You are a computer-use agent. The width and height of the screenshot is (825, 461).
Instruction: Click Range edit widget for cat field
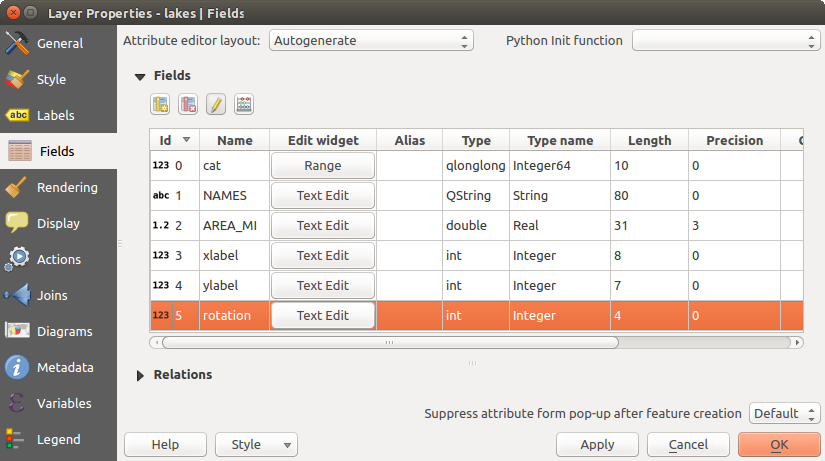point(323,166)
